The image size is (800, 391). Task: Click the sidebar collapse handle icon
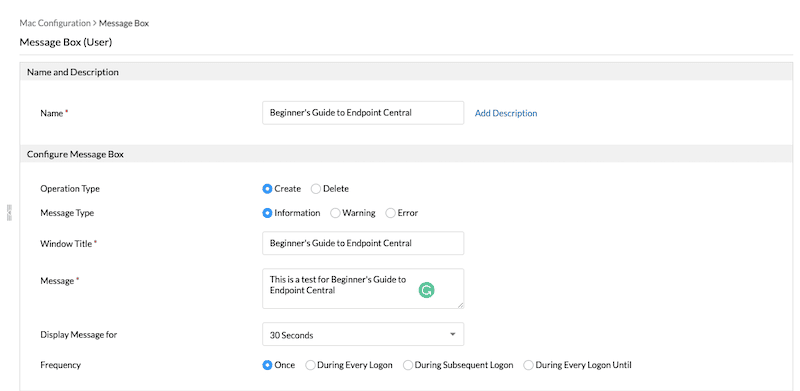[9, 212]
